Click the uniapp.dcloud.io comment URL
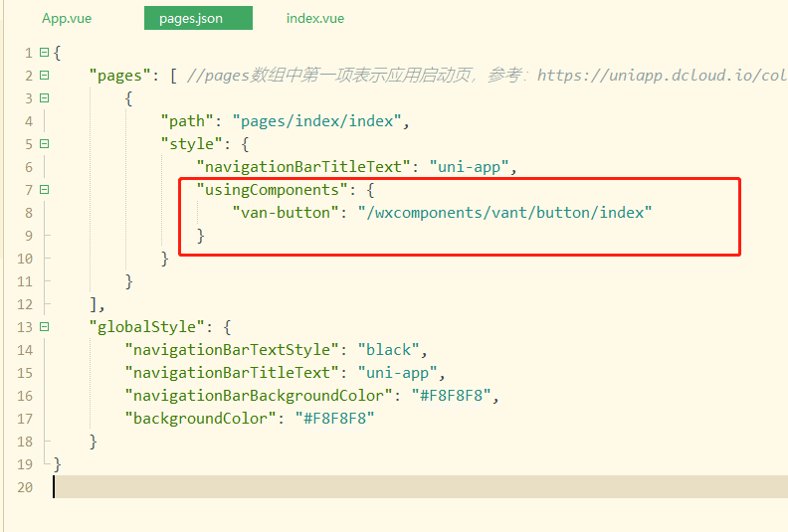 [x=663, y=76]
